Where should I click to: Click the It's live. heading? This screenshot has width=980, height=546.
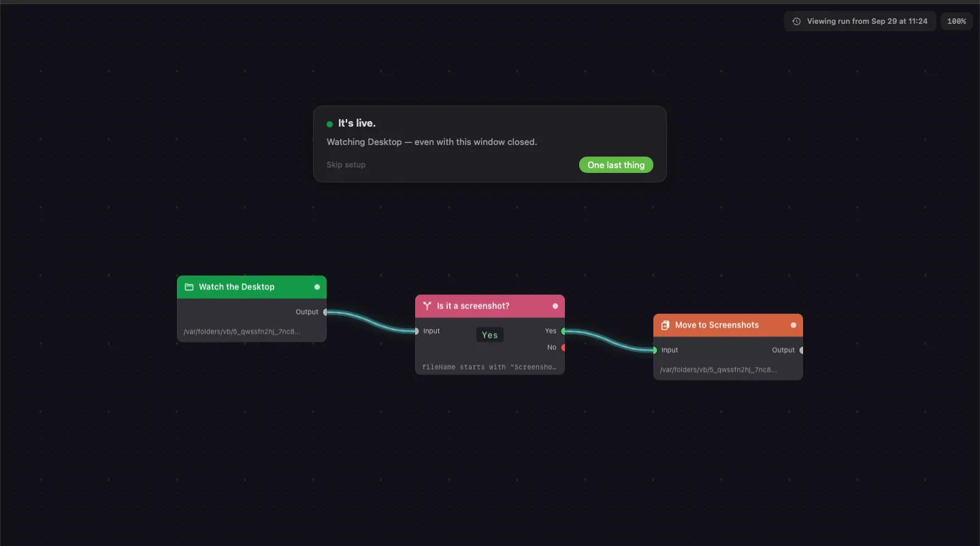coord(357,123)
